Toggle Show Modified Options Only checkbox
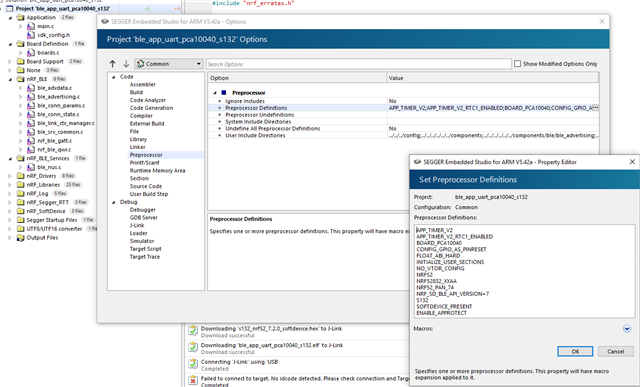640x387 pixels. click(x=518, y=64)
